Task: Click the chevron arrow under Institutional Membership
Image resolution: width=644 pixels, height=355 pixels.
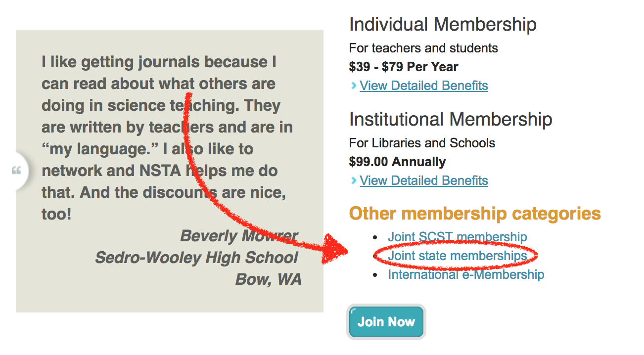Action: (353, 181)
